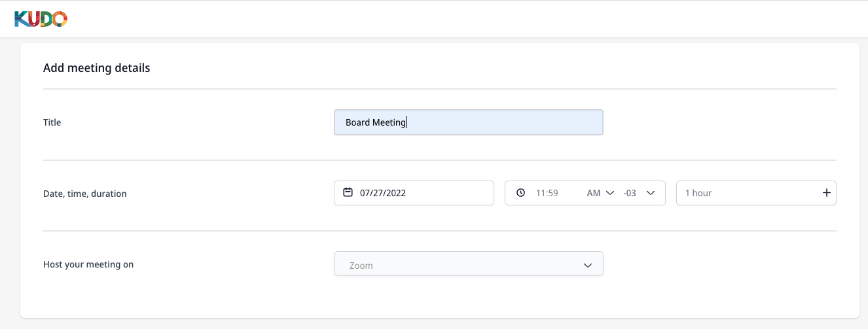This screenshot has height=329, width=868.
Task: Click the calendar icon in date field
Action: (348, 192)
